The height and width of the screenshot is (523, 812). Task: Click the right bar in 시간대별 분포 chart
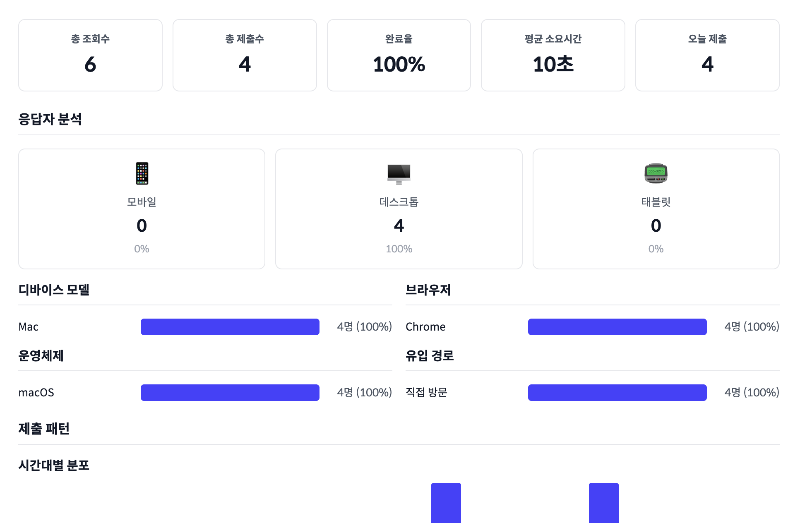point(603,503)
